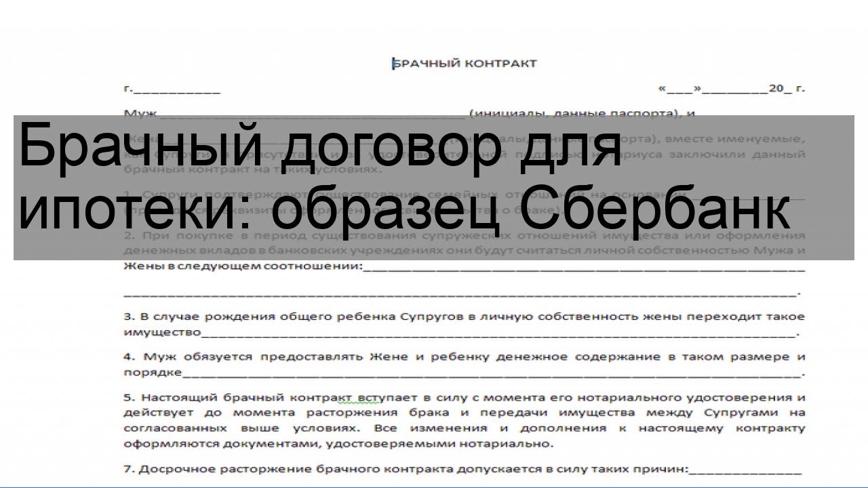Click the line "согласованных выше условиях. Все изменения"
The height and width of the screenshot is (488, 868).
(x=465, y=429)
